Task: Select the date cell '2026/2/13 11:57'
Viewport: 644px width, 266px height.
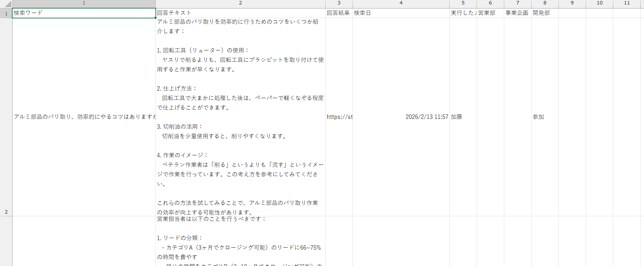Action: point(401,117)
